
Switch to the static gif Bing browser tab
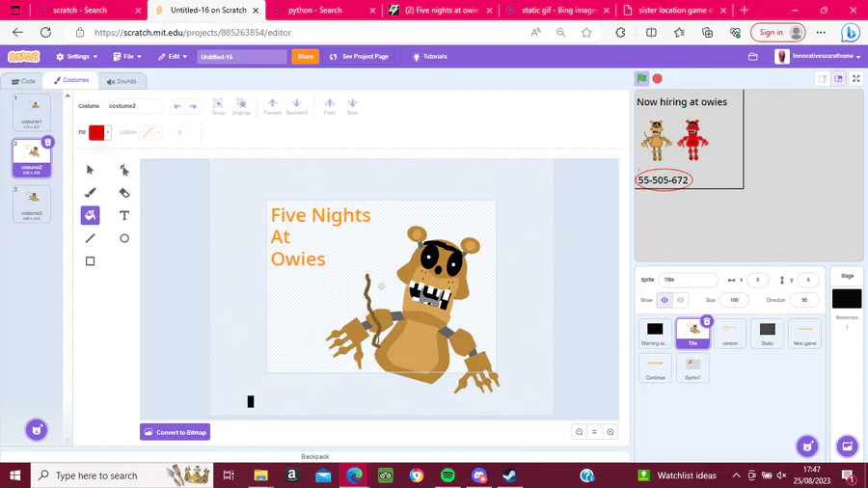(558, 10)
